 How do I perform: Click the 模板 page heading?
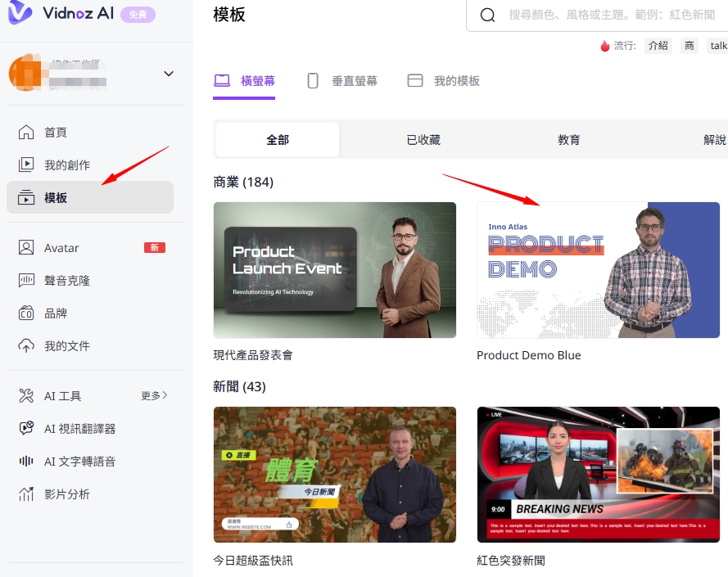pos(229,15)
